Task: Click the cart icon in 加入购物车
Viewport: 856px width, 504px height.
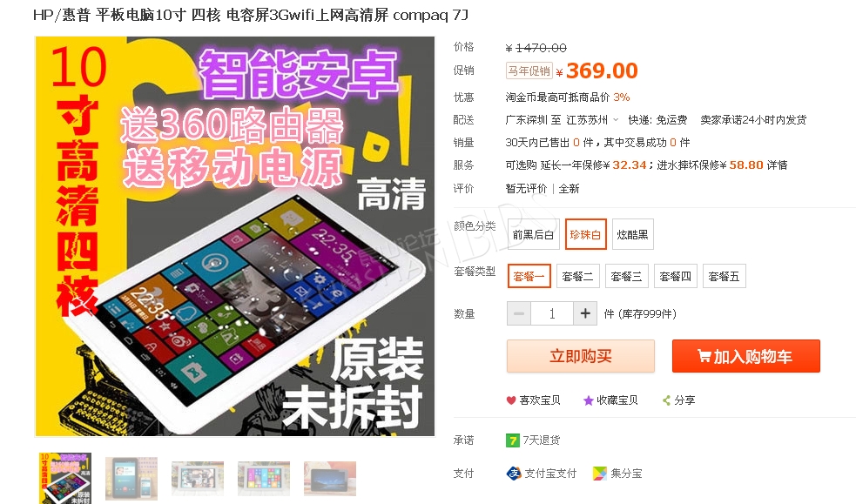Action: 704,356
